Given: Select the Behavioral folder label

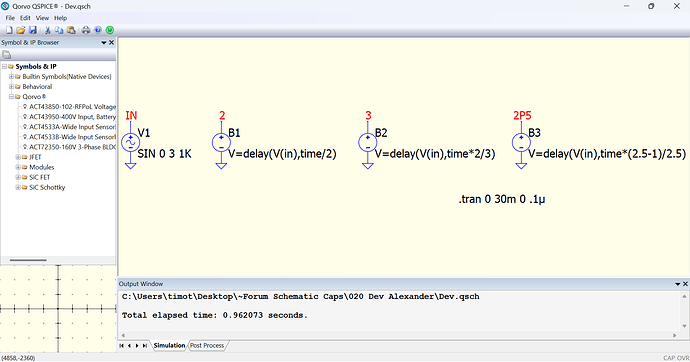Looking at the screenshot, I should point(37,87).
